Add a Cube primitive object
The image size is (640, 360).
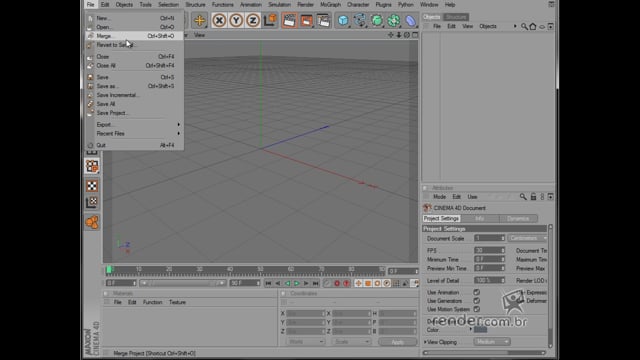343,20
